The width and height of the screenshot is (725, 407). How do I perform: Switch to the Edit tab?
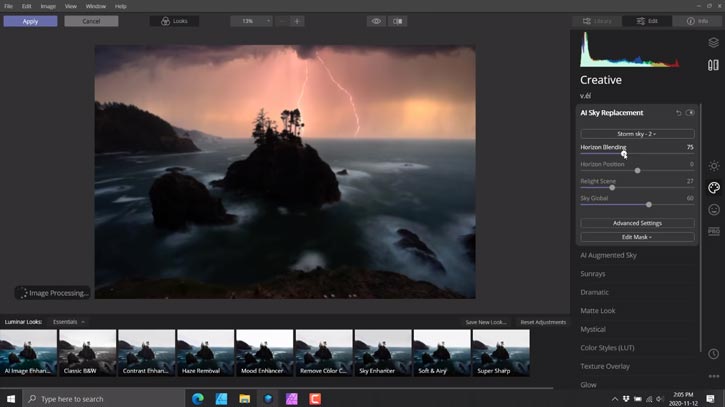pyautogui.click(x=647, y=21)
